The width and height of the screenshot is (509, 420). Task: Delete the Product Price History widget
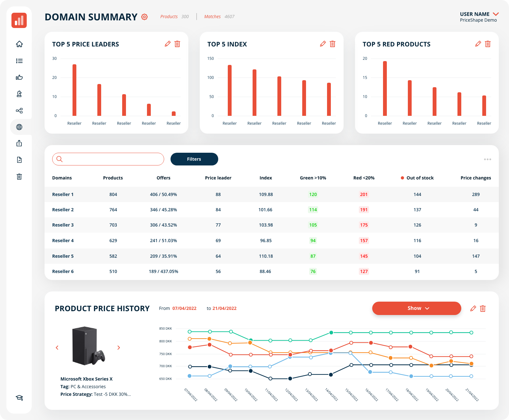click(x=483, y=308)
